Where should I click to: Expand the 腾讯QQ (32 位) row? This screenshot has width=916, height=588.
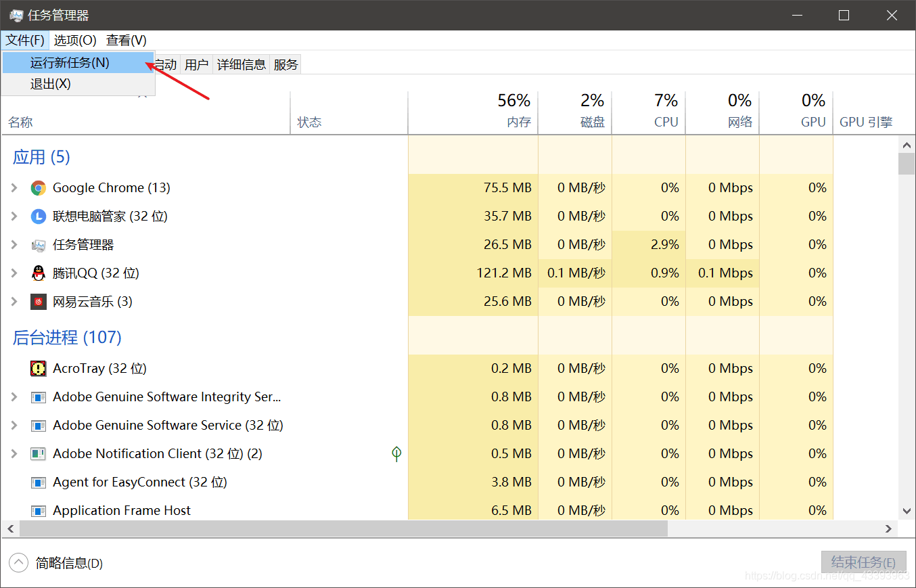click(14, 273)
